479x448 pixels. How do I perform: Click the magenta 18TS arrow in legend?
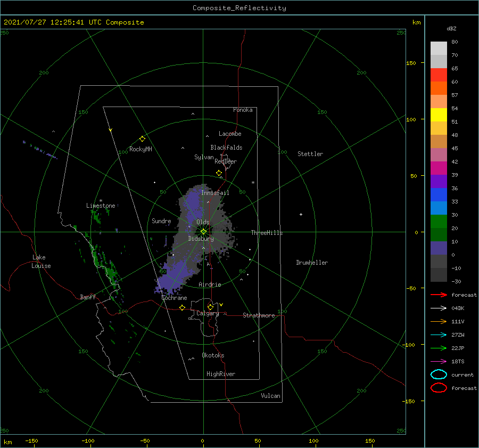point(439,361)
